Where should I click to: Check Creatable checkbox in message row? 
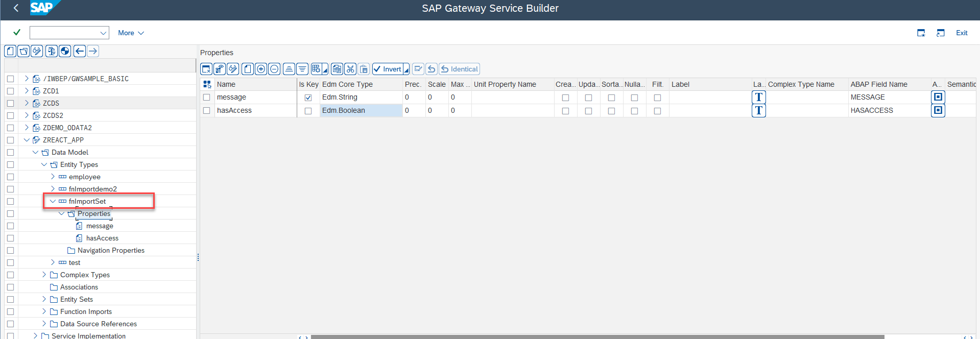click(x=565, y=98)
